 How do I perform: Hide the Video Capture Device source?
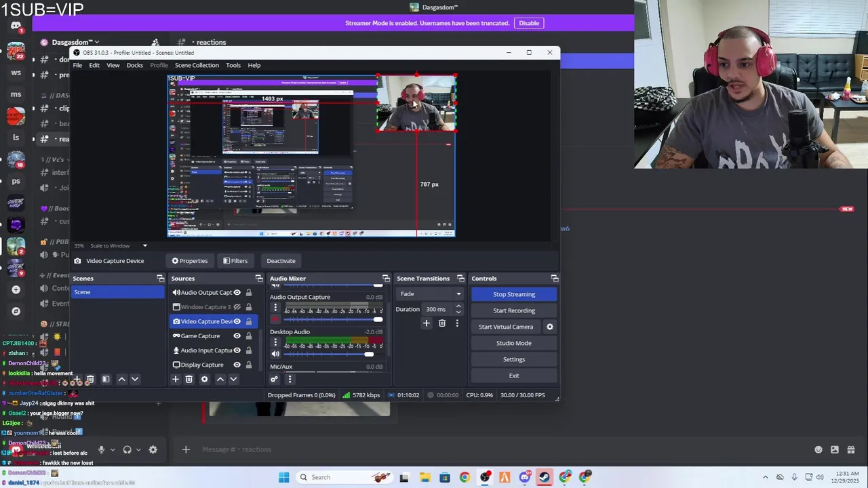click(x=237, y=321)
